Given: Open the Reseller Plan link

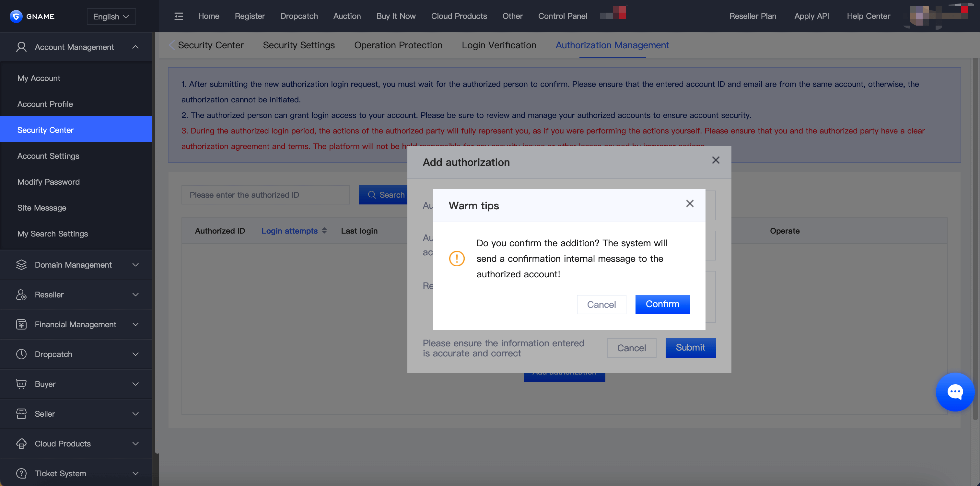Looking at the screenshot, I should click(752, 16).
